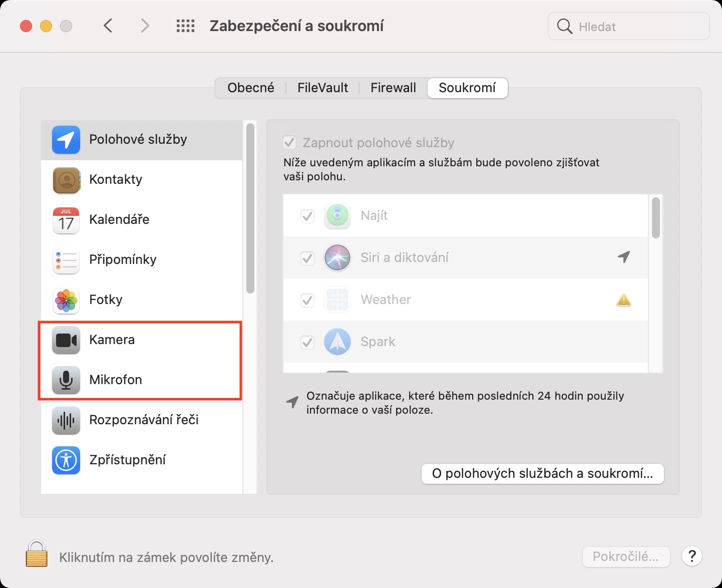Open the Zpřístupnění accessibility category

pos(127,460)
